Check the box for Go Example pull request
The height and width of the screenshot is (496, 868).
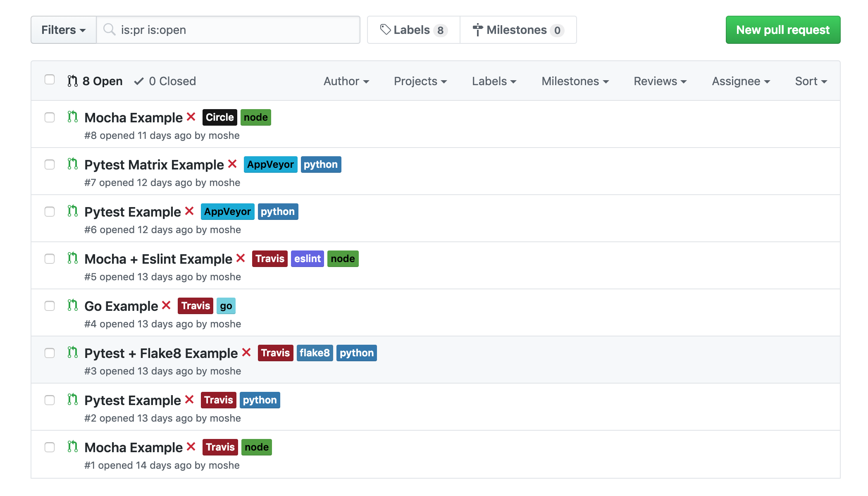[50, 306]
